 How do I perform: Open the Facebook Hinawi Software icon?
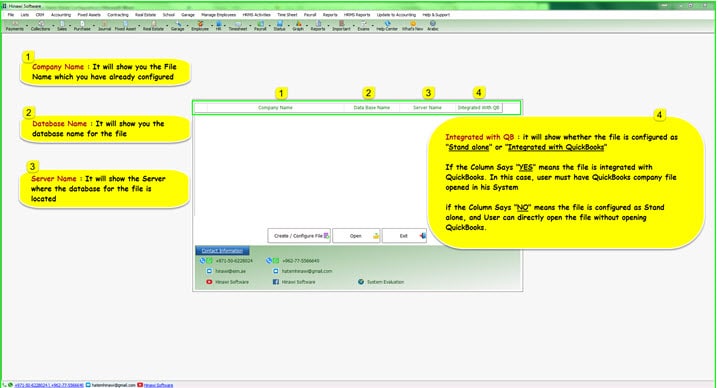276,282
